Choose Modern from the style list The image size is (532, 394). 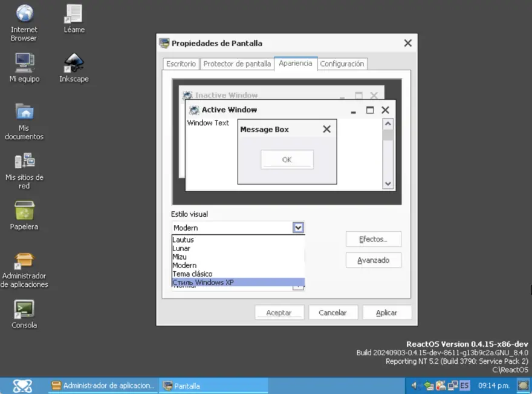click(238, 265)
